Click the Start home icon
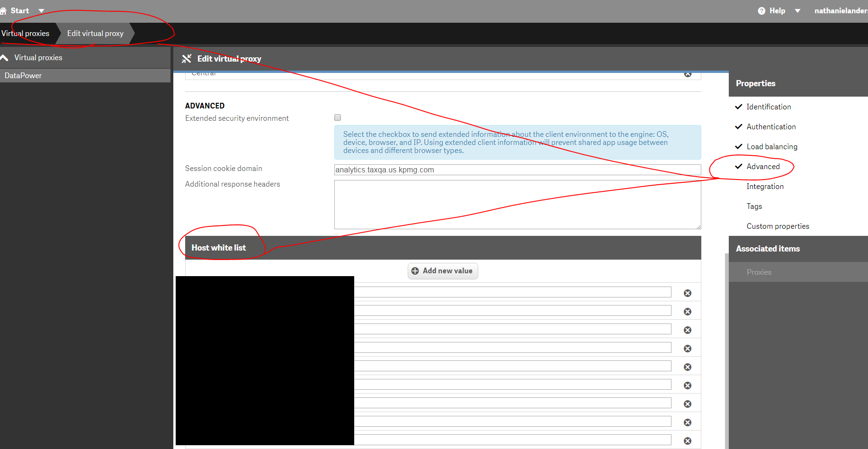Viewport: 868px width, 449px height. 3,11
